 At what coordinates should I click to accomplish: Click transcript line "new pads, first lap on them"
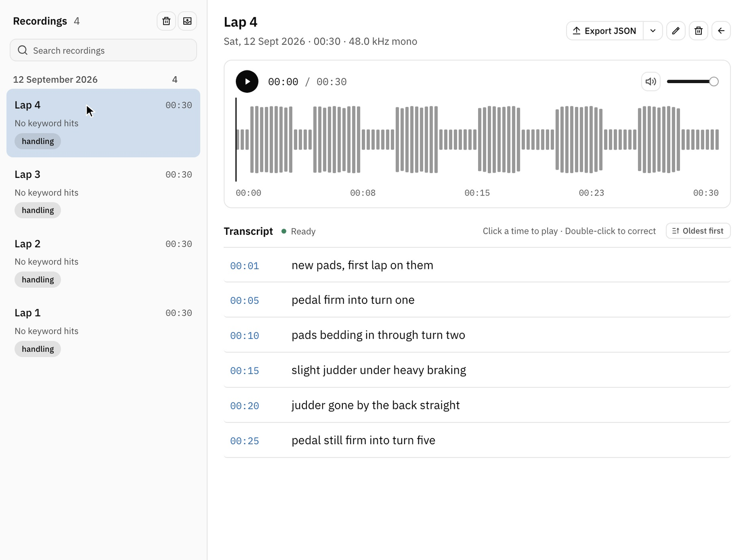coord(362,265)
